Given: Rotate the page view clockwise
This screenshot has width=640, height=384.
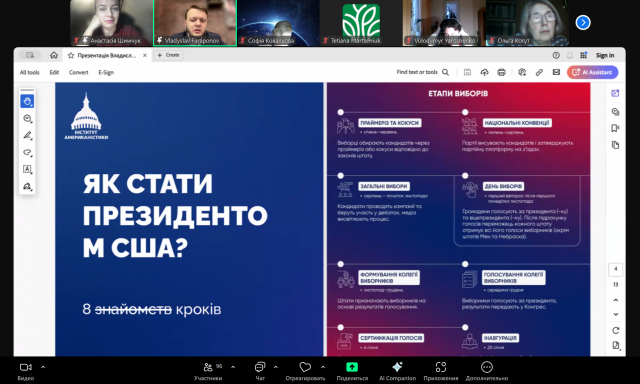Looking at the screenshot, I should [x=616, y=330].
